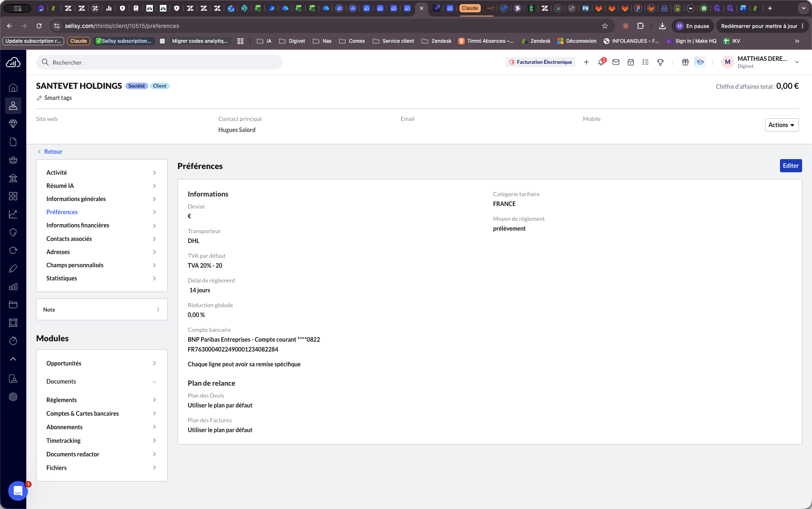Click Hugues Salord contact name
Image resolution: width=812 pixels, height=509 pixels.
pyautogui.click(x=237, y=130)
